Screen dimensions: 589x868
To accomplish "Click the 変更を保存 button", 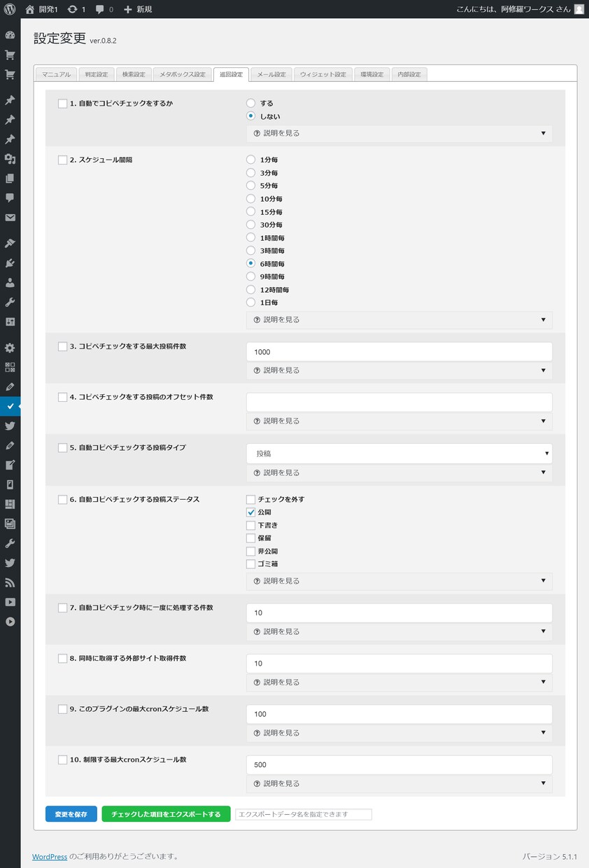I will point(71,814).
